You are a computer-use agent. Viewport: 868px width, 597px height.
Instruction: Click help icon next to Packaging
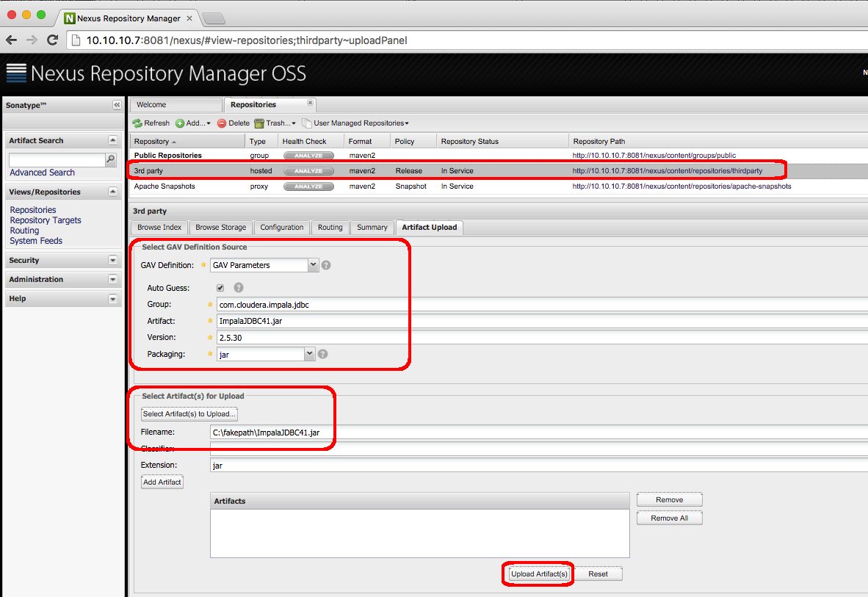[x=322, y=354]
